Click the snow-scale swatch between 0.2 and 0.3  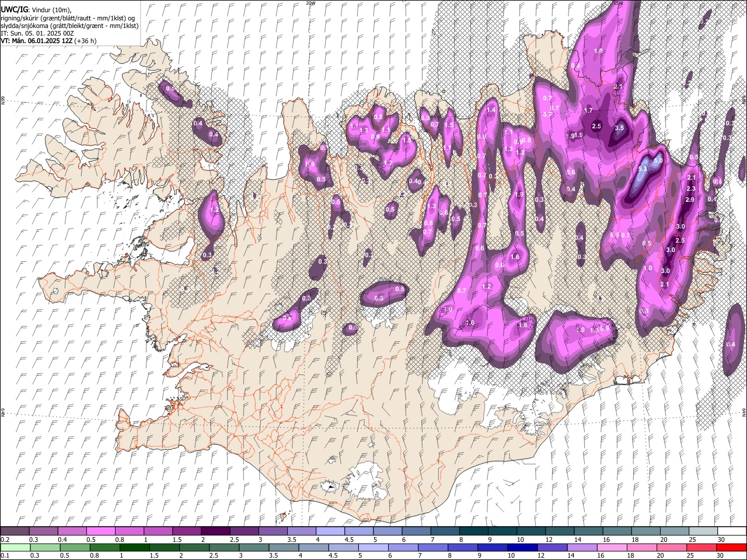pos(15,531)
